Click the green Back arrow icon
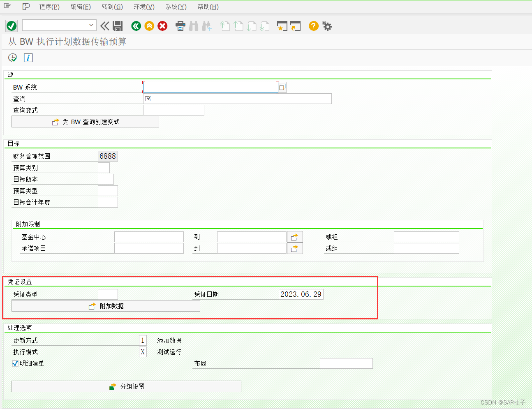532x409 pixels. pyautogui.click(x=136, y=26)
